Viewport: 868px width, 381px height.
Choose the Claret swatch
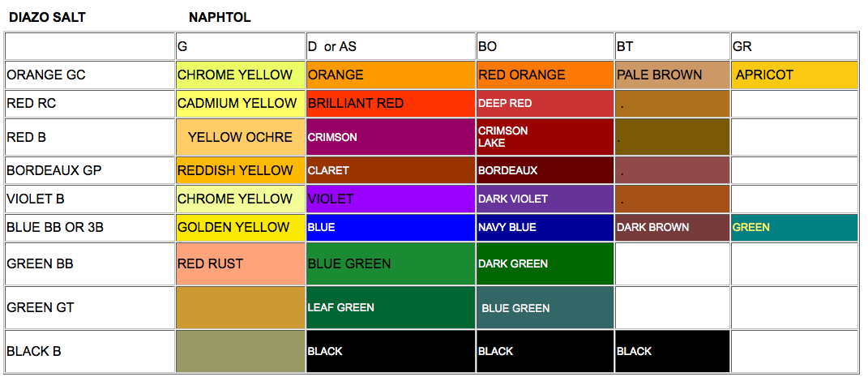(391, 170)
